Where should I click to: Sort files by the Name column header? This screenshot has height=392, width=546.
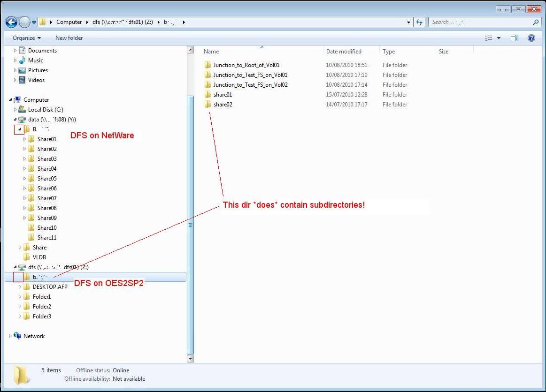[211, 52]
